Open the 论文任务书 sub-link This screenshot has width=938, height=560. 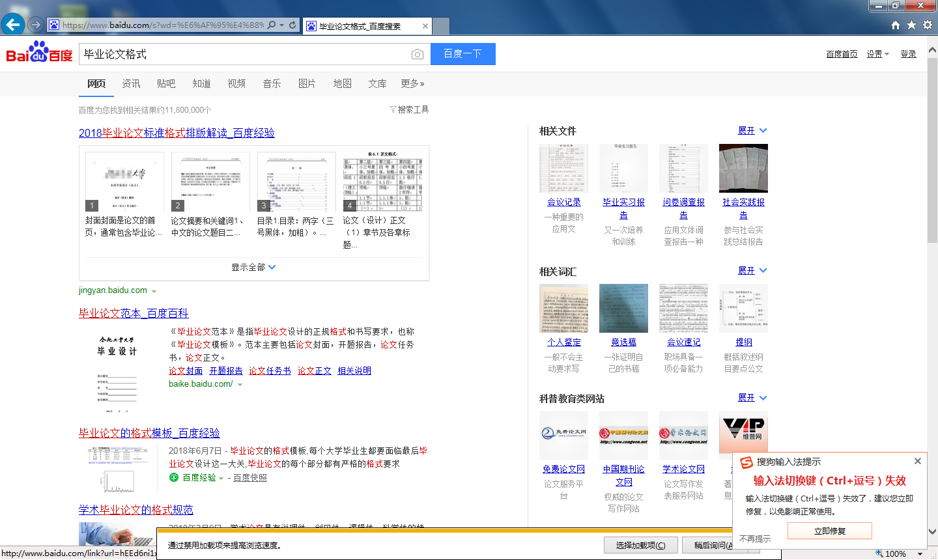(270, 371)
